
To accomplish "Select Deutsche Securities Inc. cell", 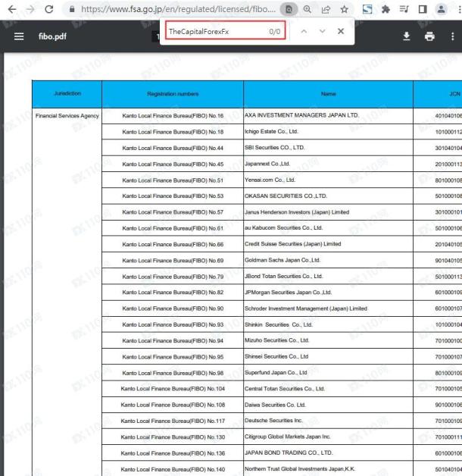I will [328, 421].
